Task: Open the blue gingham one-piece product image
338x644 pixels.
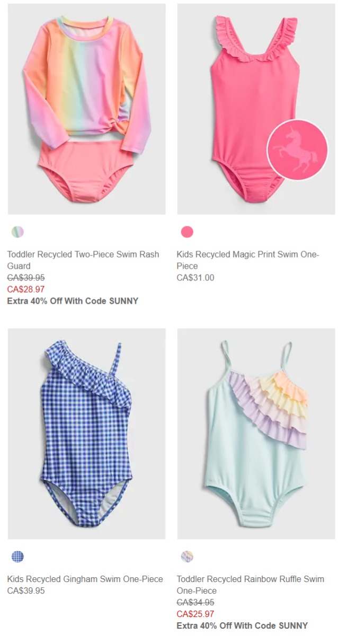Action: click(x=86, y=434)
